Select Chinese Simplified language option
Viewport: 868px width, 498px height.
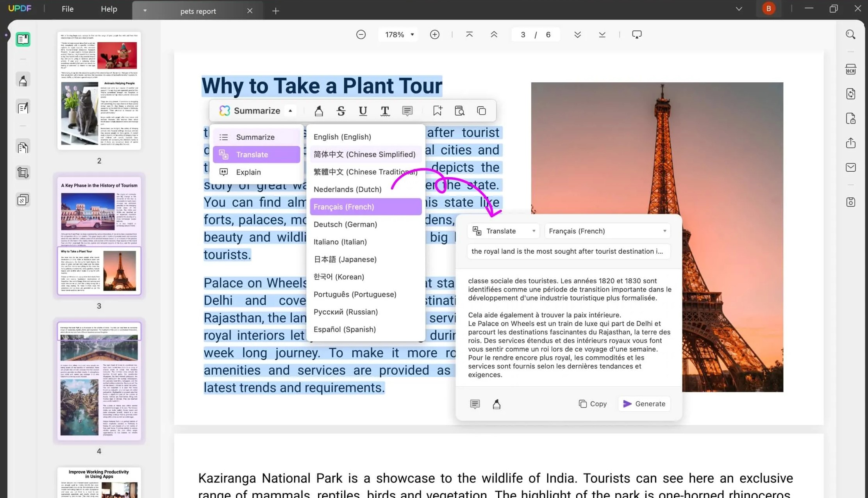point(366,155)
